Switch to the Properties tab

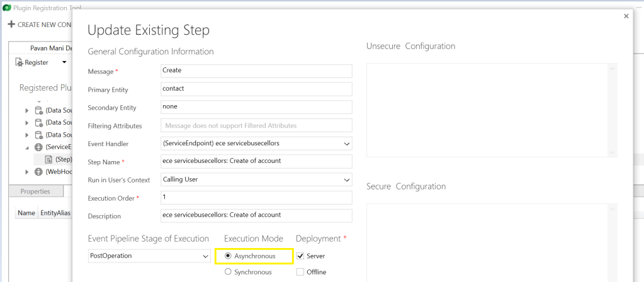point(35,191)
